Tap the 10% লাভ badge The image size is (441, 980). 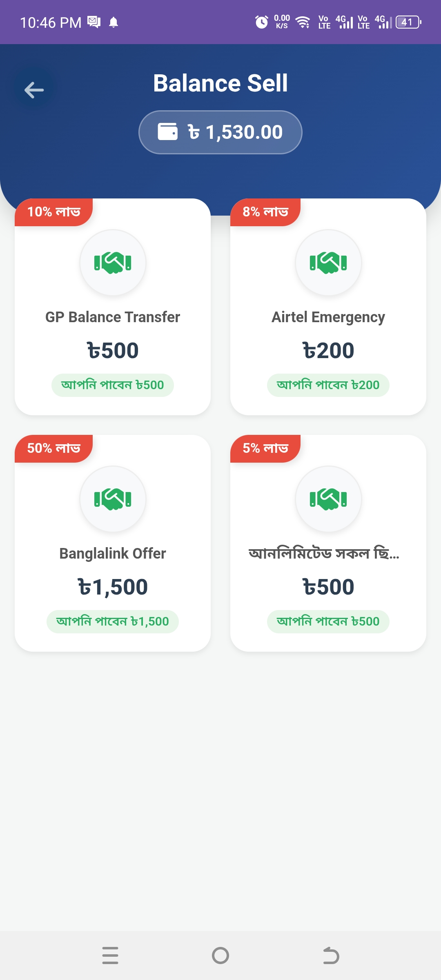(53, 212)
